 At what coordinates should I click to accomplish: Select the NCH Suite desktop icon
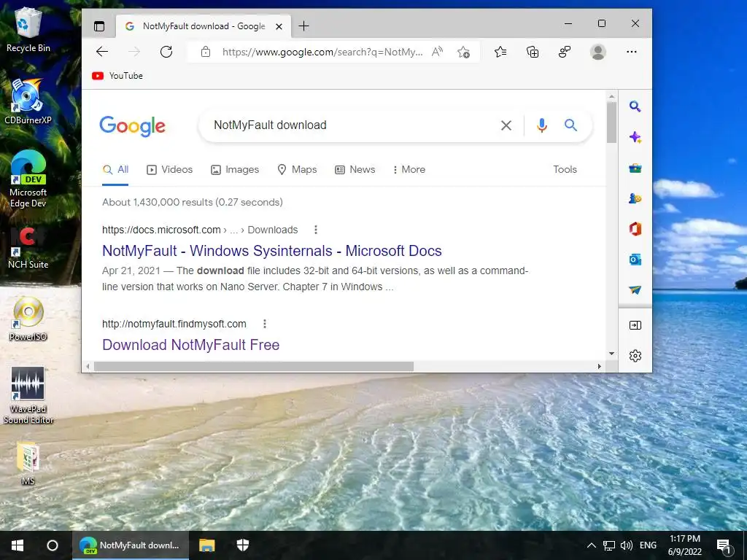tap(28, 248)
